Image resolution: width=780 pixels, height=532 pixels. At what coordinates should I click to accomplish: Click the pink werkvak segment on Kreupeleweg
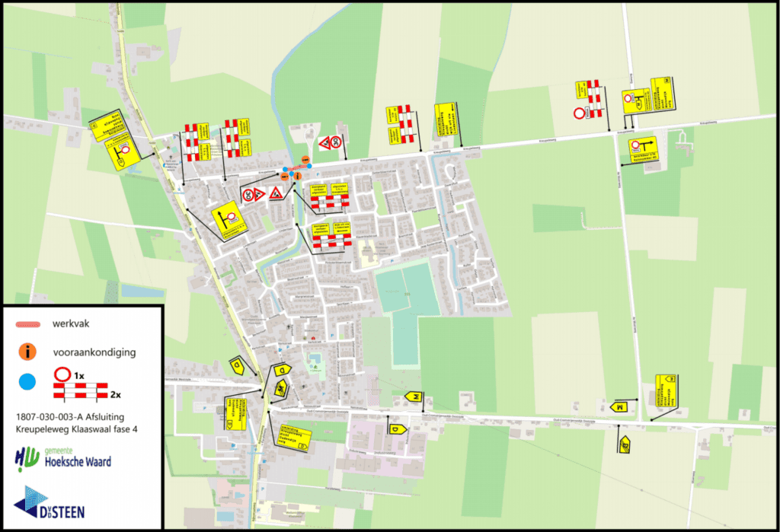coord(297,169)
